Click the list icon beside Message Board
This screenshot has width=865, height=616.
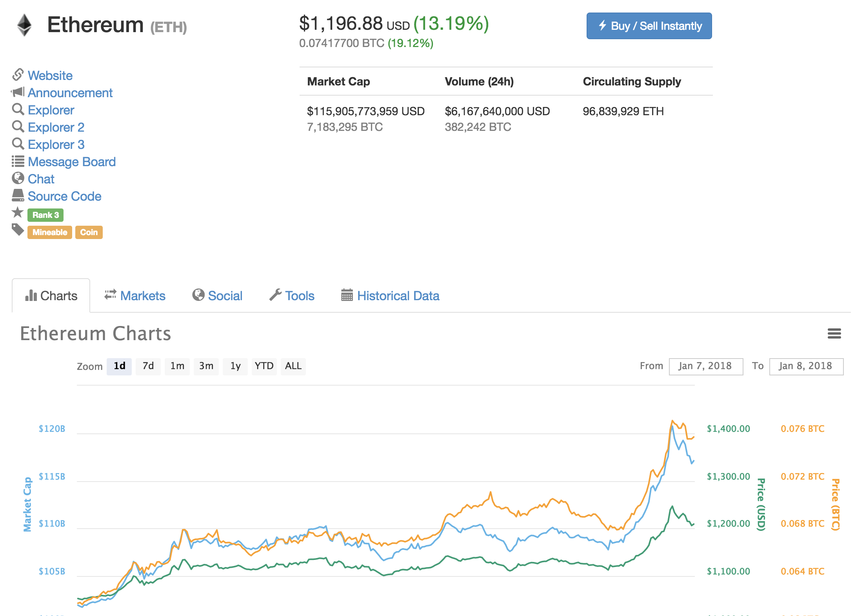[x=18, y=161]
